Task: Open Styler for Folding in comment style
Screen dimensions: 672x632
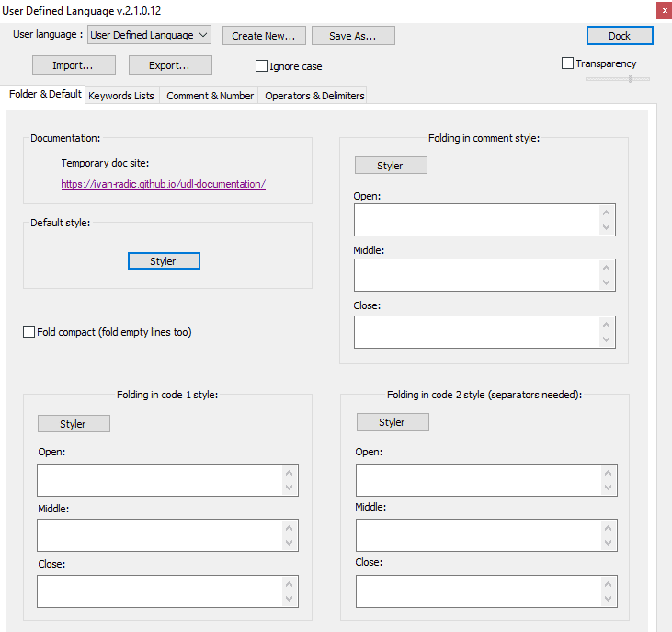Action: [x=391, y=166]
